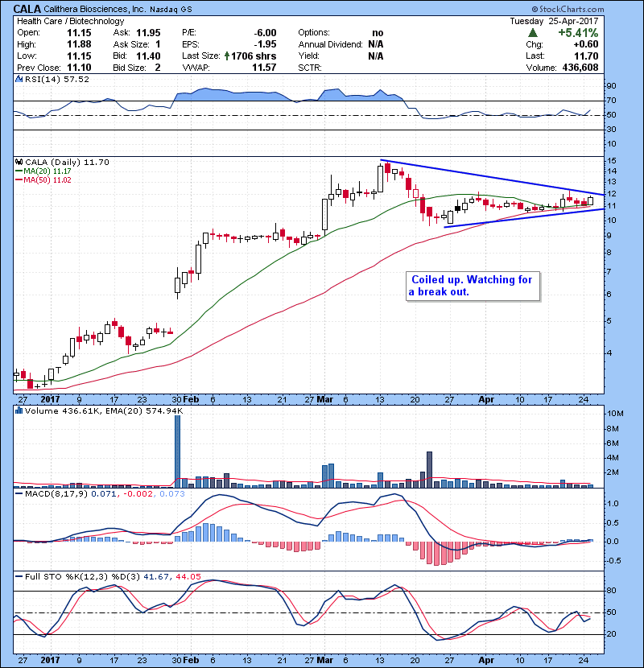
Task: Click the Last Size value 1706 shrs
Action: 254,56
